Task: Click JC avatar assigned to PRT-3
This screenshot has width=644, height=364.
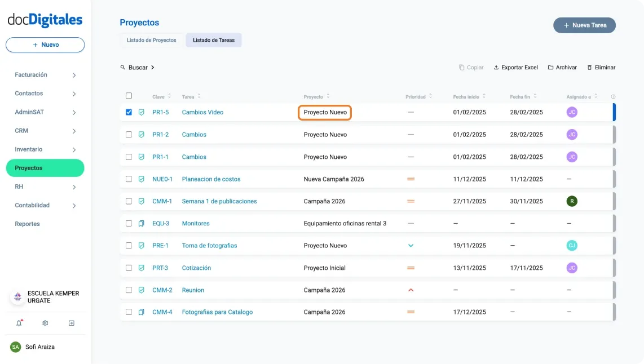Action: tap(572, 268)
